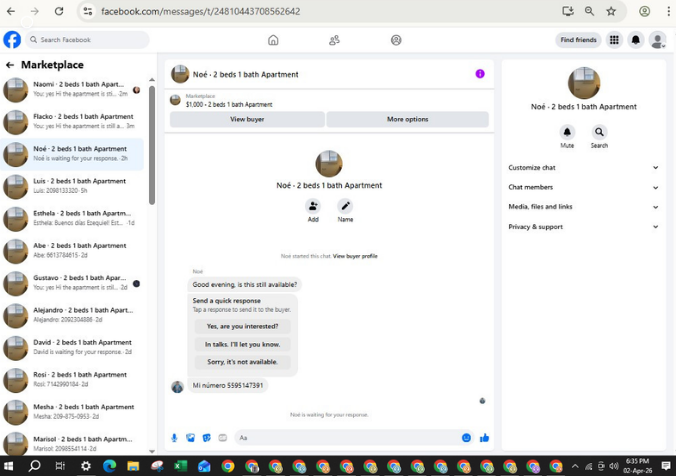Open Rosi's apartment conversation
This screenshot has height=476, width=676.
(x=72, y=380)
